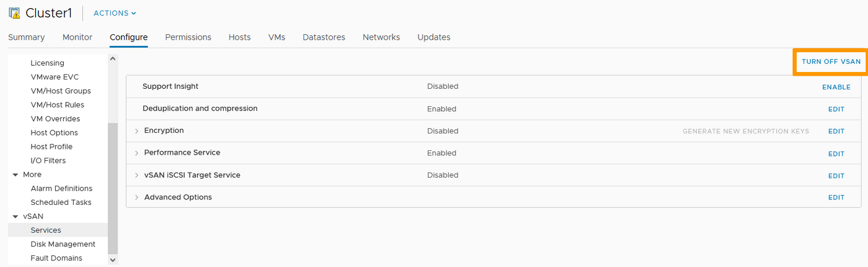
Task: Enable Support Insight
Action: coord(836,87)
